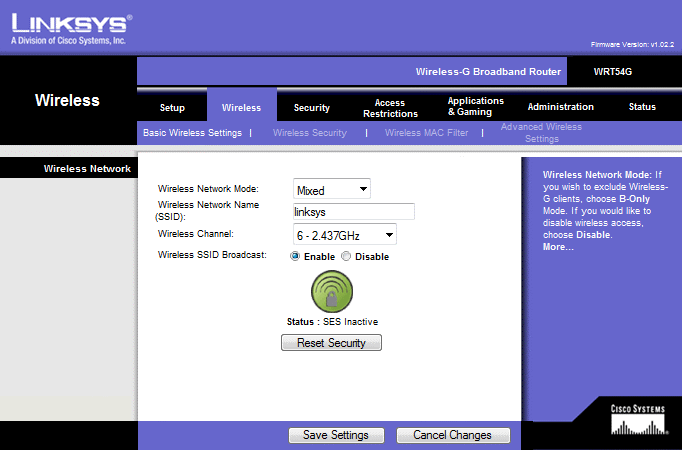Open the Administration tab
Viewport: 684px width, 453px height.
pyautogui.click(x=561, y=106)
